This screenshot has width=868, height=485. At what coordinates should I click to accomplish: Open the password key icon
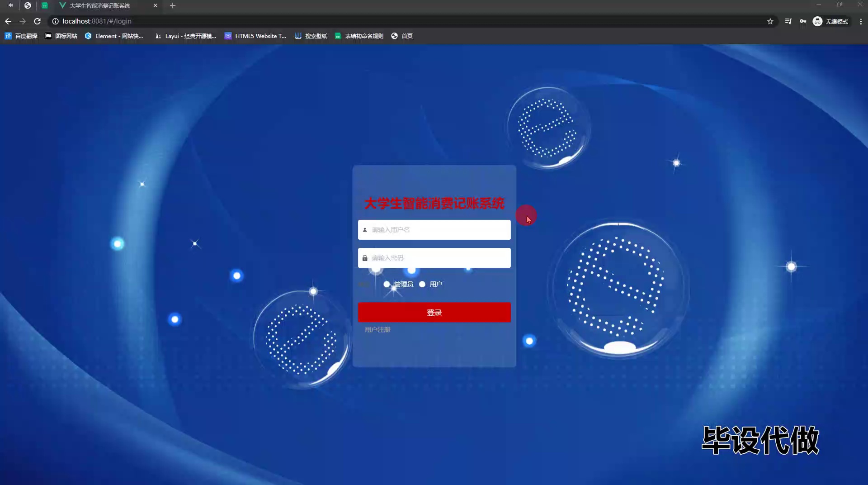pos(803,21)
